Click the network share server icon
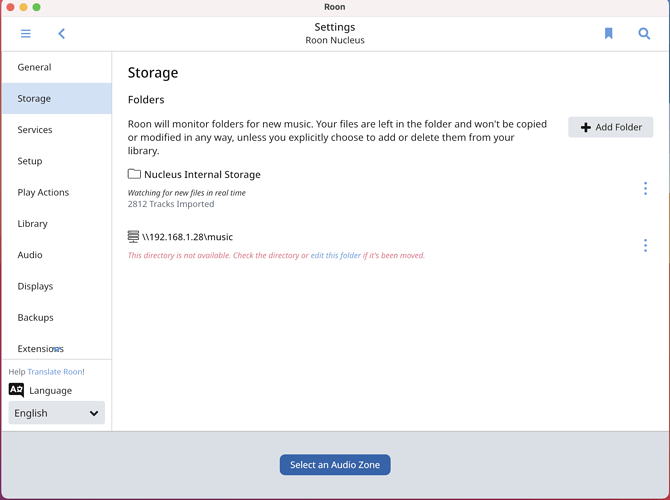670x500 pixels. tap(133, 236)
